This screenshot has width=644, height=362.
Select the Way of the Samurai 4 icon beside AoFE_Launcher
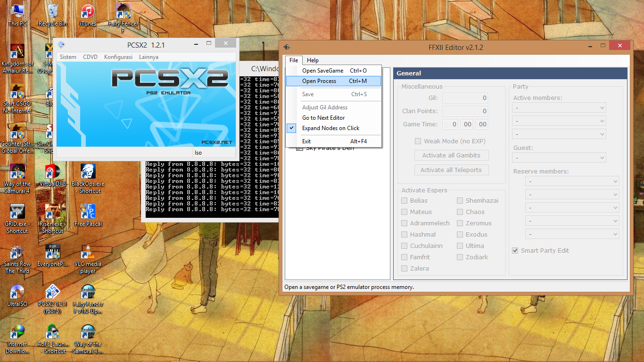[x=88, y=339]
